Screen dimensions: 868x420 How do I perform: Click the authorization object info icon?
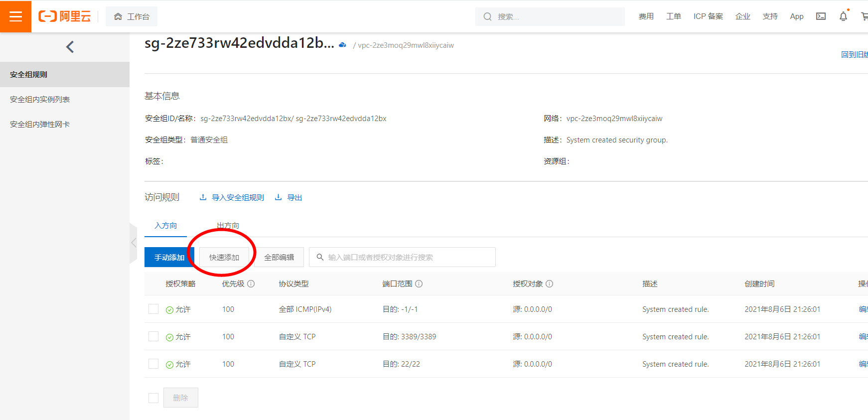(550, 284)
